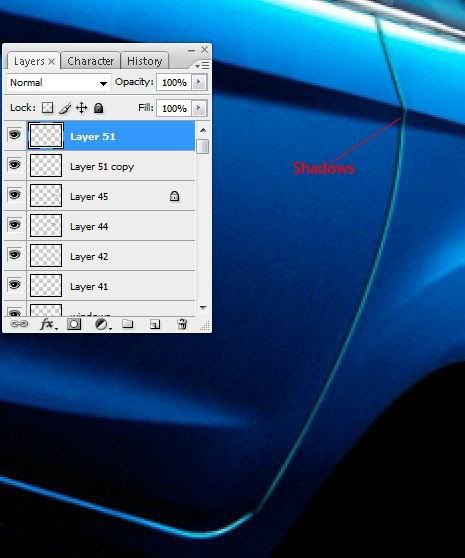Viewport: 465px width, 558px height.
Task: Open the Layers panel options menu
Action: point(202,65)
